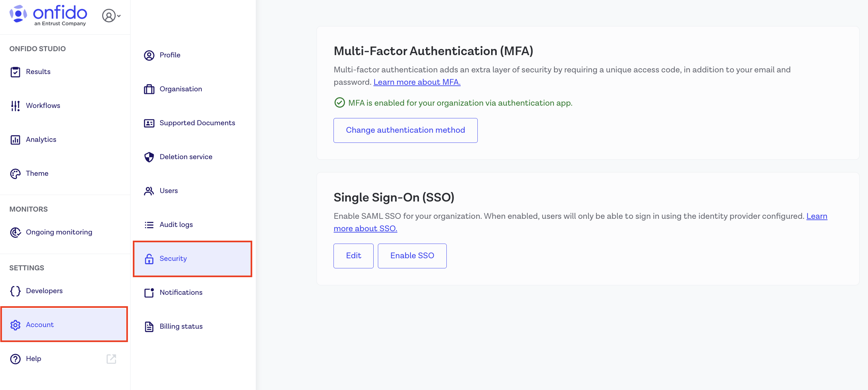Open the Ongoing monitoring radar icon
This screenshot has width=868, height=390.
coord(15,232)
